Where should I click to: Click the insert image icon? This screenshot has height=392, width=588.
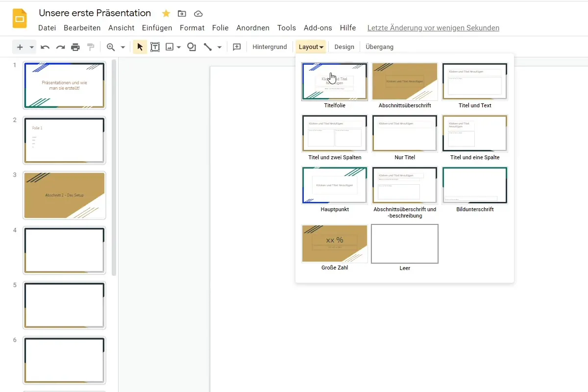170,47
